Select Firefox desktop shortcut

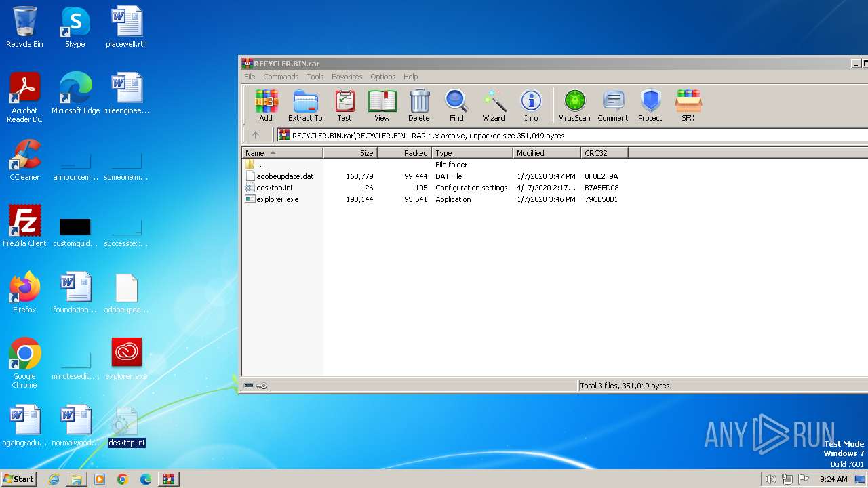point(24,293)
